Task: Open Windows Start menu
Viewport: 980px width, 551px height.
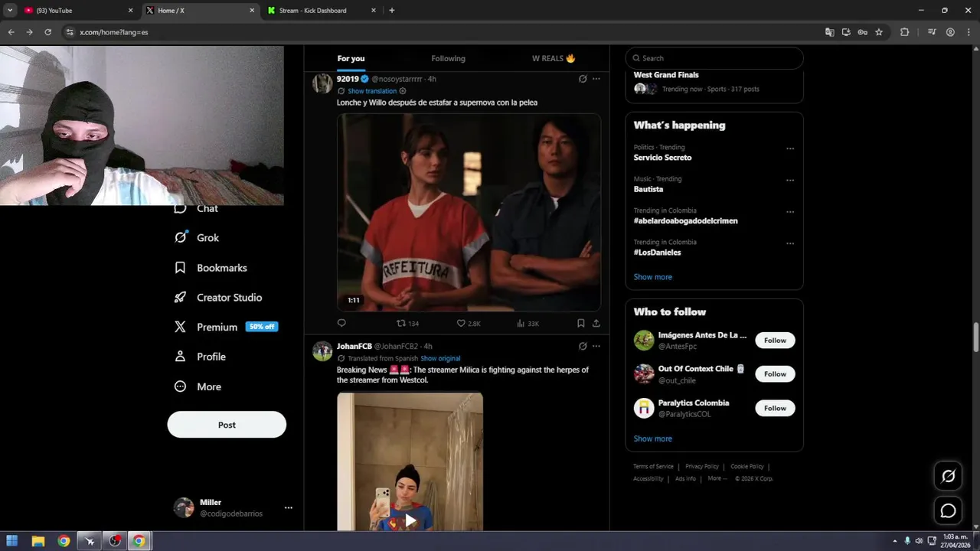Action: [x=12, y=541]
